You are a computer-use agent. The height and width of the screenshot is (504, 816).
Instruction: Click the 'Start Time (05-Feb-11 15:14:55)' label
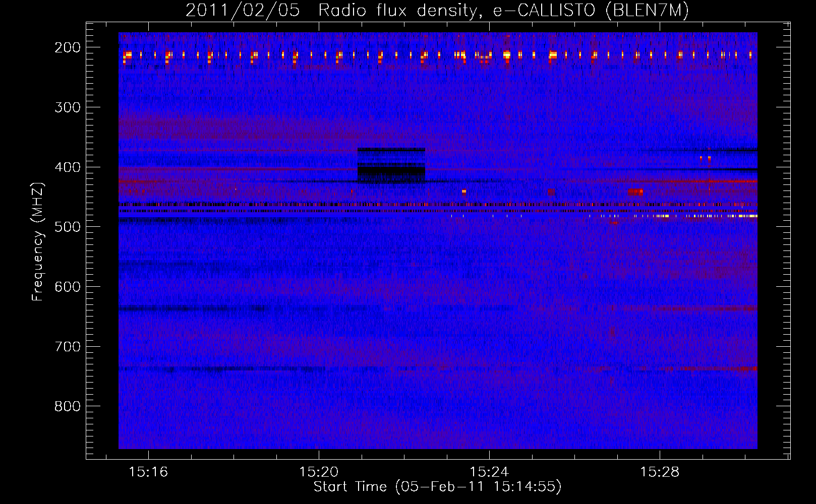click(437, 487)
